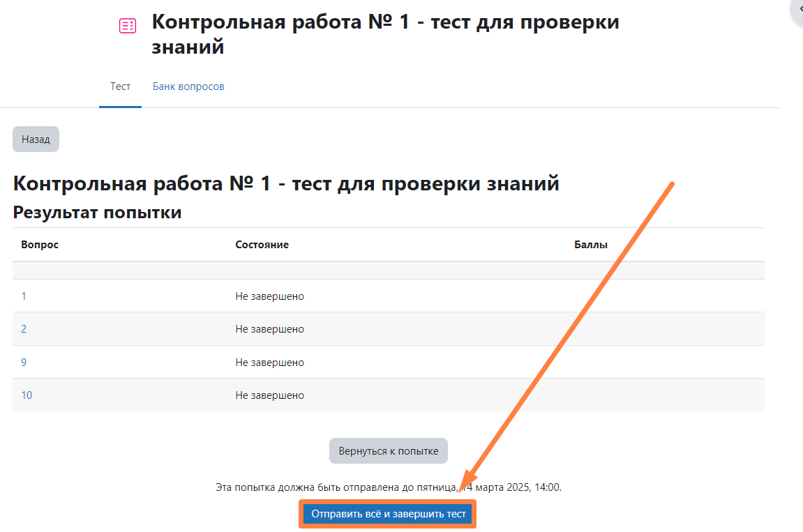Click Не завершено status for question 1

pos(269,296)
